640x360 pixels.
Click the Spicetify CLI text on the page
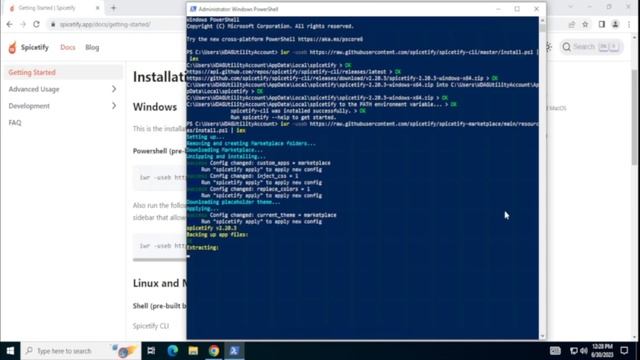coord(151,326)
